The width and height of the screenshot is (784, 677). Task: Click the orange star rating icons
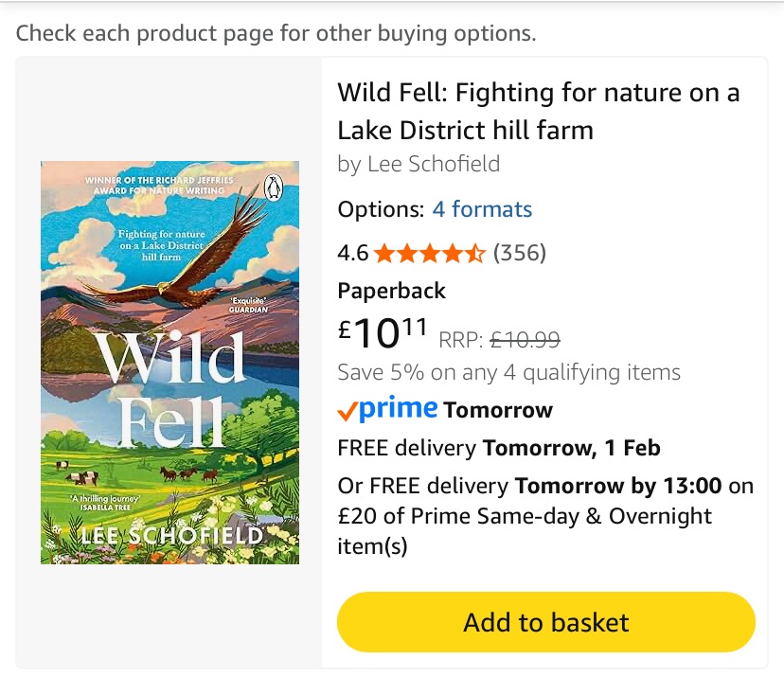430,253
